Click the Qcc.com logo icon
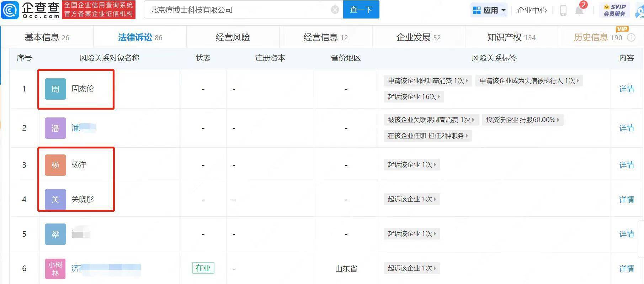 tap(10, 10)
